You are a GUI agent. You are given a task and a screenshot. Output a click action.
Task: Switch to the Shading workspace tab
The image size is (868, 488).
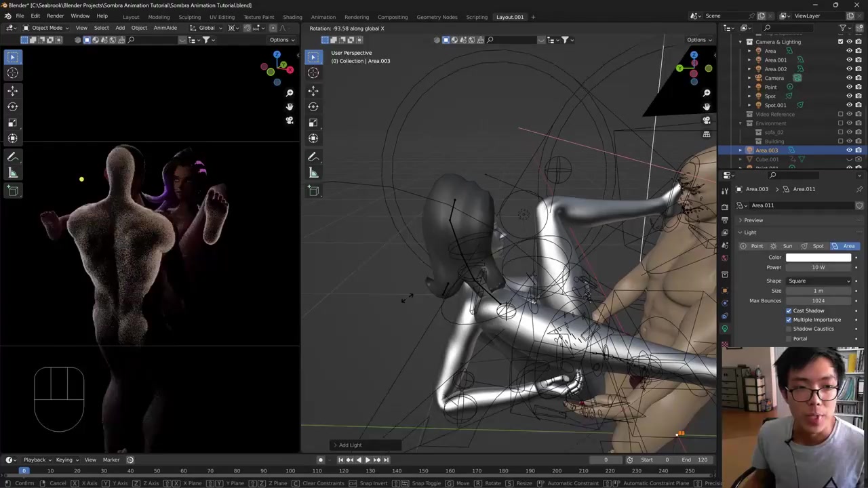point(292,17)
